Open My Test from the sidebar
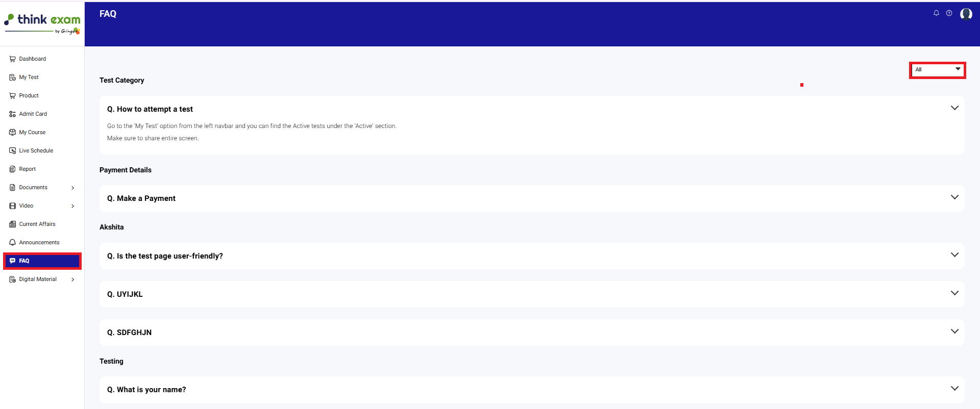 point(29,78)
